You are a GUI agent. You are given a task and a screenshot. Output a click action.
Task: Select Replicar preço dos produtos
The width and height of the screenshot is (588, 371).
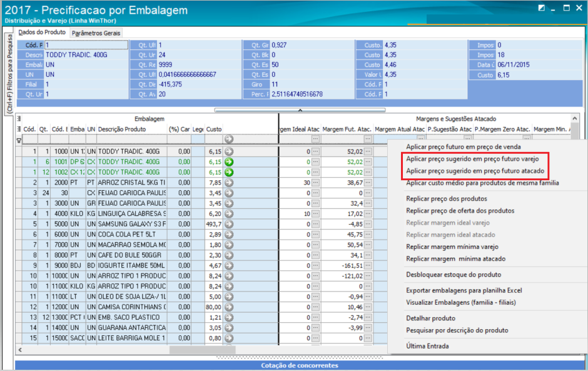[446, 198]
